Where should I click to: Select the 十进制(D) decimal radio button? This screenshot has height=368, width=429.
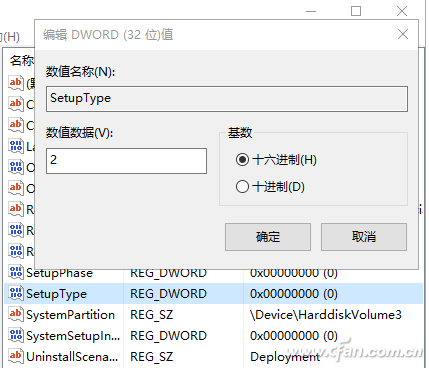242,186
